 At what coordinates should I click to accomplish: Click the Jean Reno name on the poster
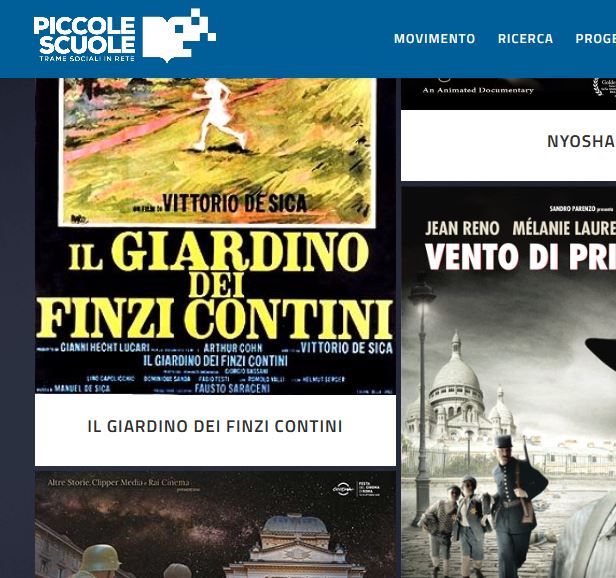(x=462, y=229)
